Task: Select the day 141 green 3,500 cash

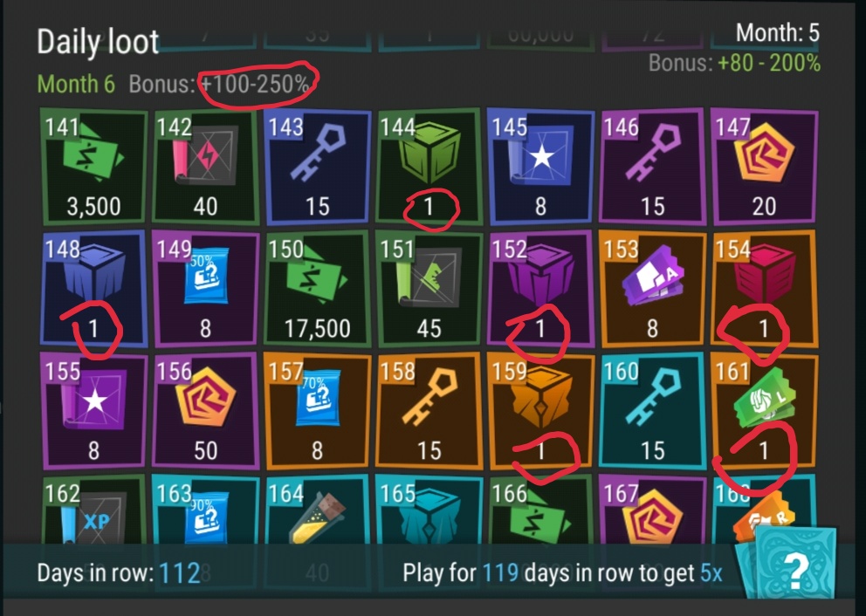Action: point(94,166)
